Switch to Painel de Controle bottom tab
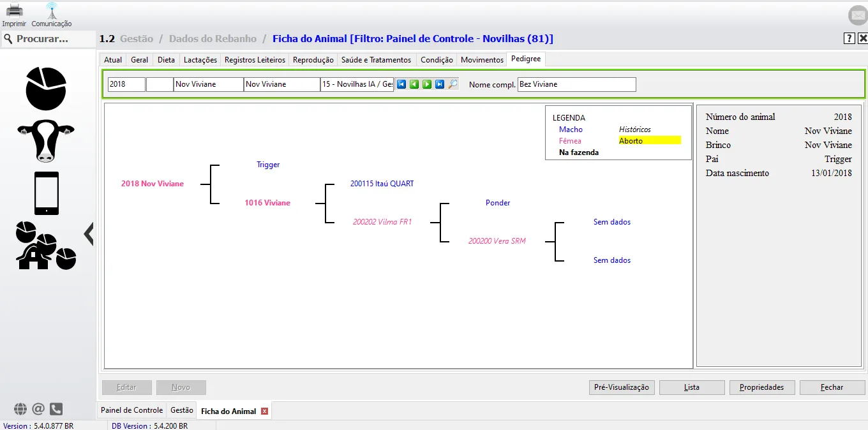Screen dimensions: 868x430 click(131, 410)
